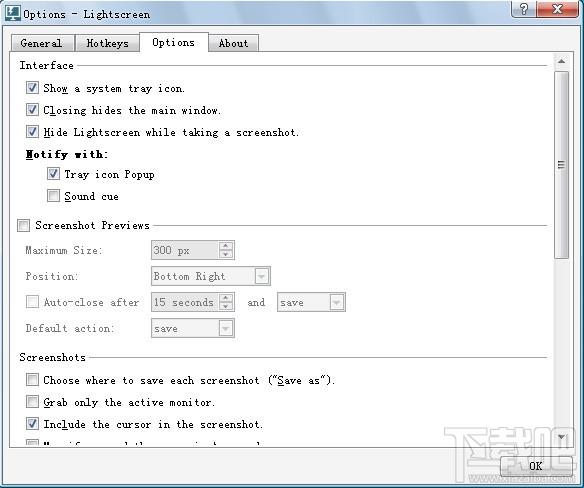Viewport: 584px width, 488px height.
Task: Enable Grab only the active monitor
Action: pos(32,402)
